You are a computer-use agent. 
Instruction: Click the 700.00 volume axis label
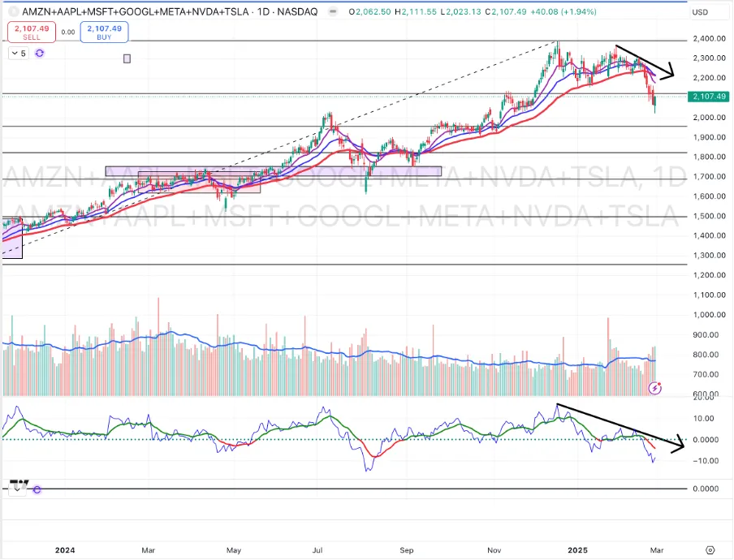706,374
